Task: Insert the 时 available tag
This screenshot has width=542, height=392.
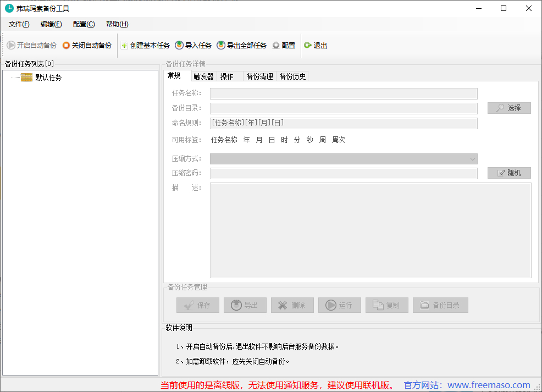Action: click(x=284, y=140)
